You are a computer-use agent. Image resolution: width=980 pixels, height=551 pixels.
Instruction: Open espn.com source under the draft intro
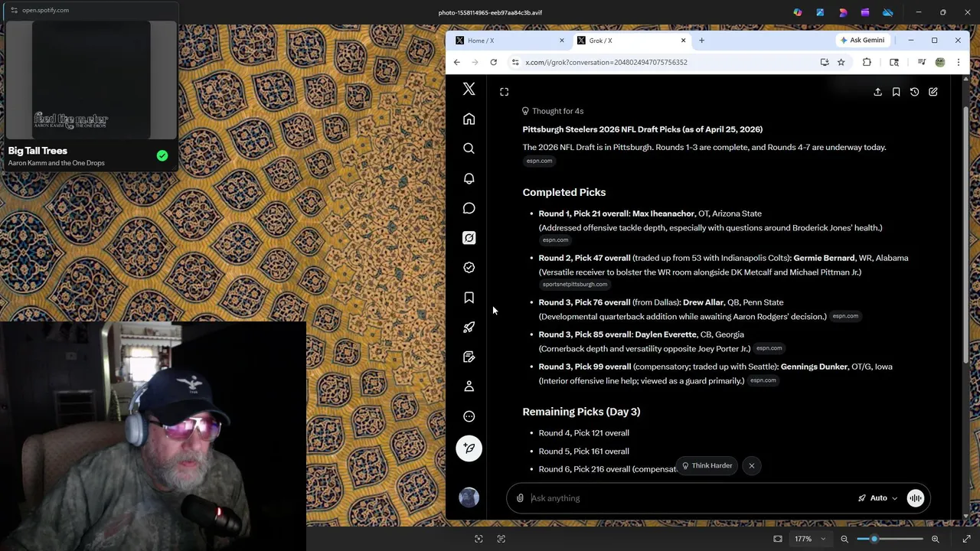tap(539, 161)
